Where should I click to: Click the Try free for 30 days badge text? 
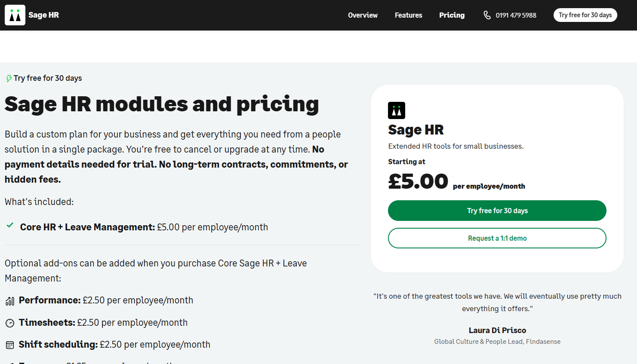tap(47, 78)
